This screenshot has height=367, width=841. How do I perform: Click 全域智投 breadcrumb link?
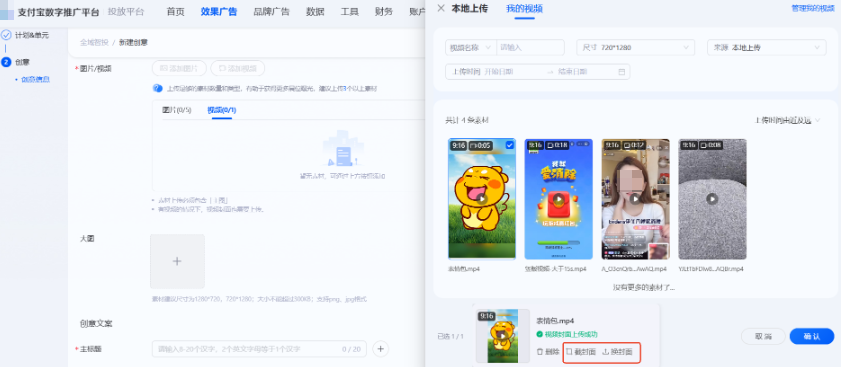point(94,42)
